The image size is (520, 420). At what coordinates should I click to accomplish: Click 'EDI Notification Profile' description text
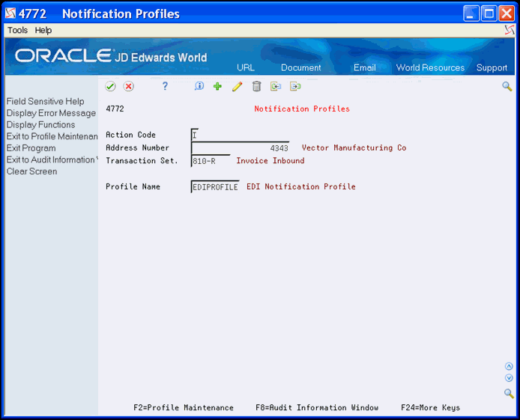300,186
